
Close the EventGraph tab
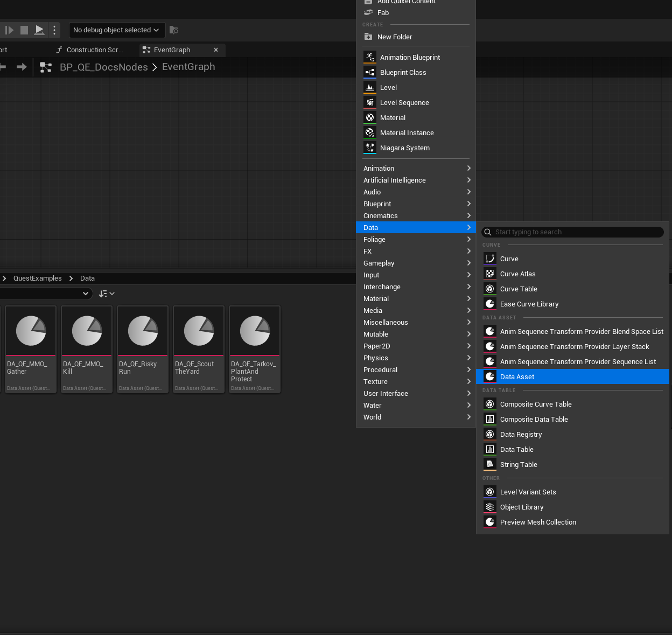[x=216, y=50]
